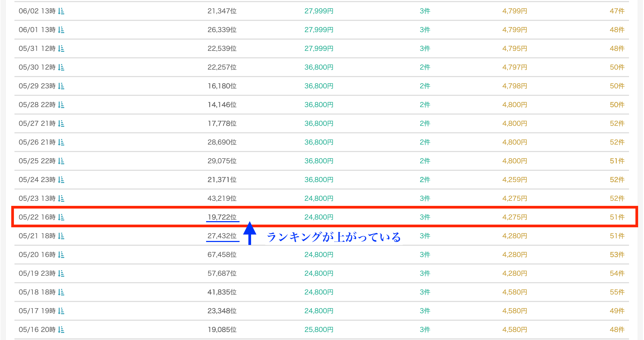644x340 pixels.
Task: Select the icon in the 05/20 16時 row
Action: pos(61,255)
